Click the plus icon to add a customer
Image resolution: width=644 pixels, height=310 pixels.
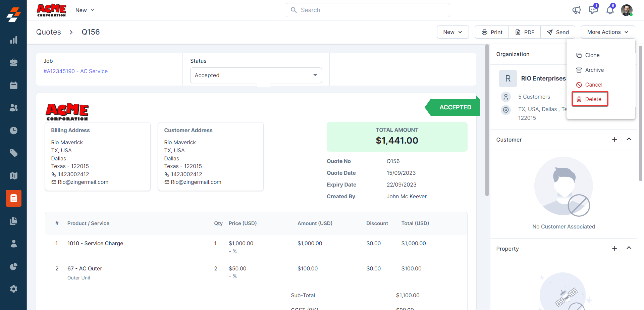614,140
